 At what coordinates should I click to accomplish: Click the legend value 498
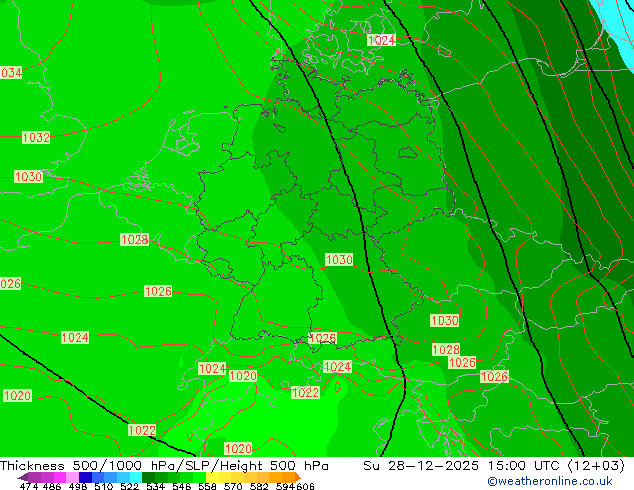pyautogui.click(x=78, y=486)
